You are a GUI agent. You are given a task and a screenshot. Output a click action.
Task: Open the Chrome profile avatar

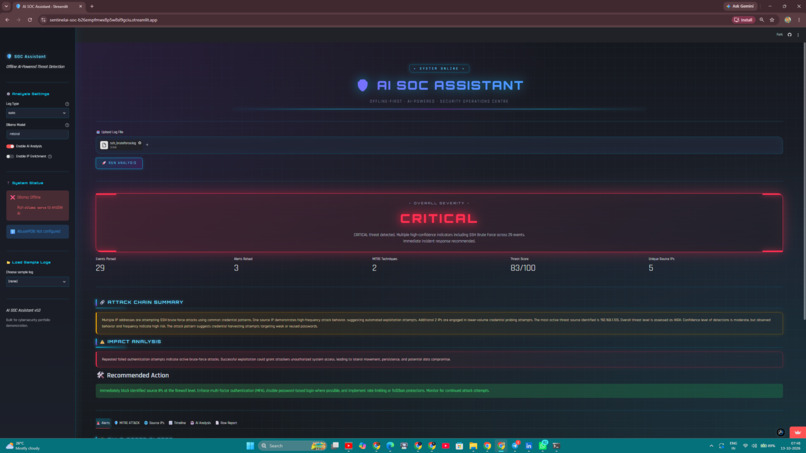pos(787,20)
